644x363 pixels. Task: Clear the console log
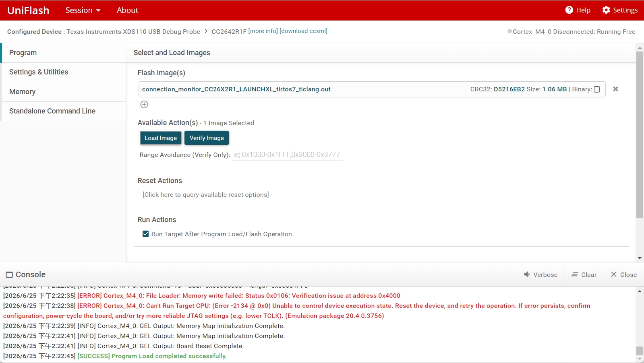pyautogui.click(x=584, y=274)
